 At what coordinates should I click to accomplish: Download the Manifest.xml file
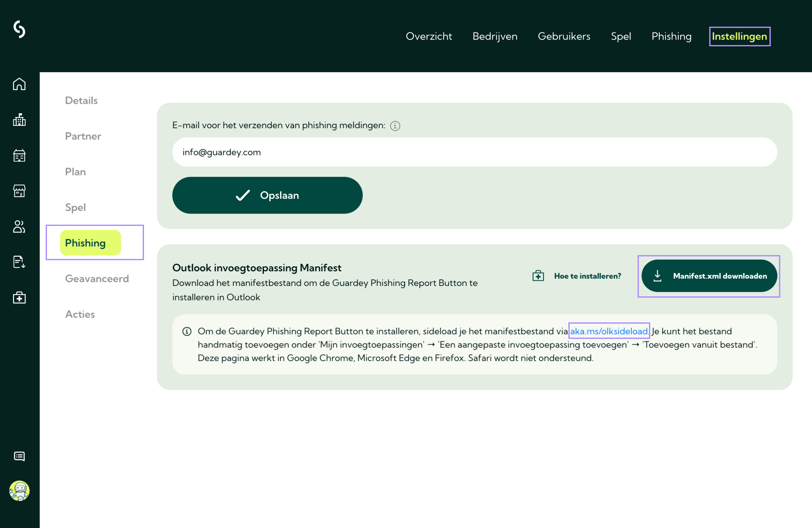pos(709,276)
